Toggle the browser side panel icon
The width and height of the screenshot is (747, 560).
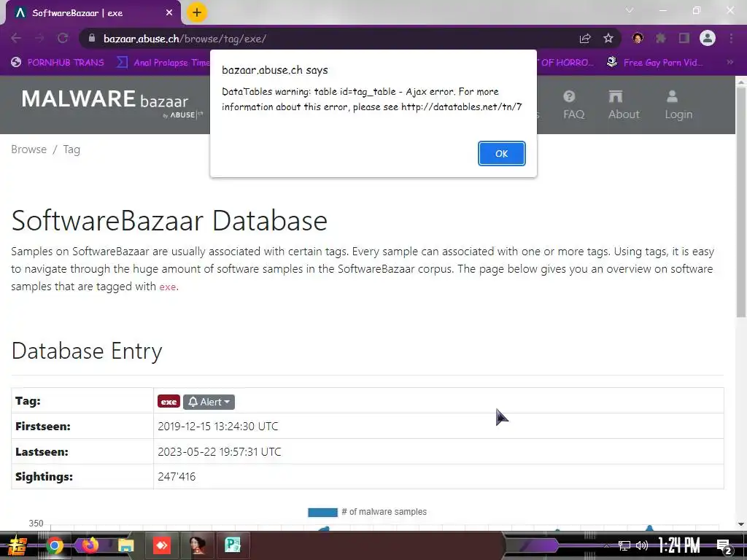[x=684, y=38]
